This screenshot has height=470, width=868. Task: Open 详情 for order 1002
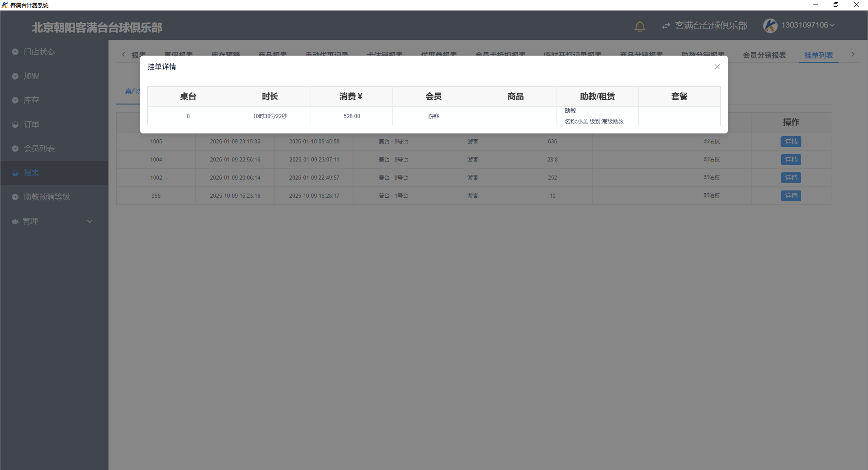point(791,178)
